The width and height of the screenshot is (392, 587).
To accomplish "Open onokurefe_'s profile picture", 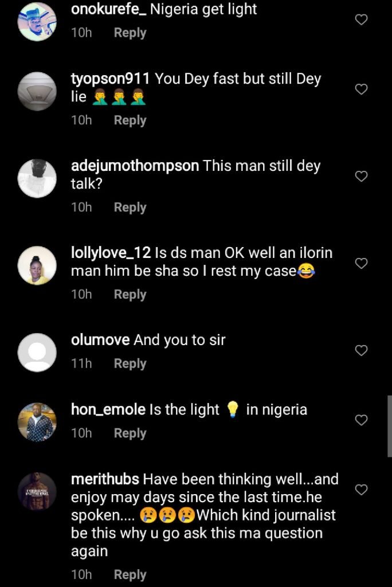I will point(37,21).
